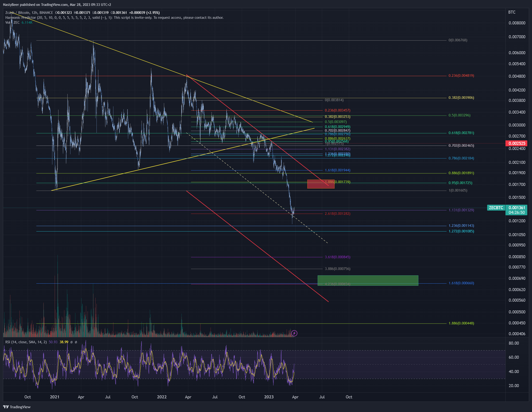Screen dimensions: 532x412
Task: Click the 0.003000 price axis label
Action: [517, 125]
